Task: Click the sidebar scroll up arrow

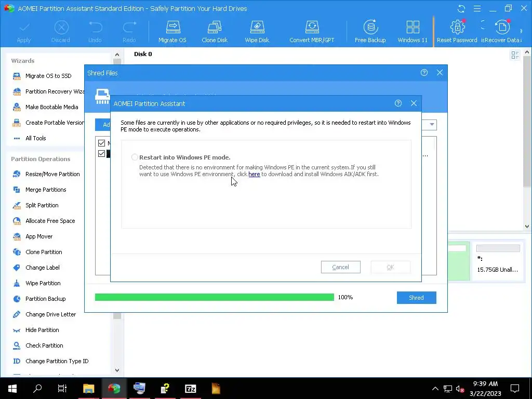Action: tap(117, 54)
